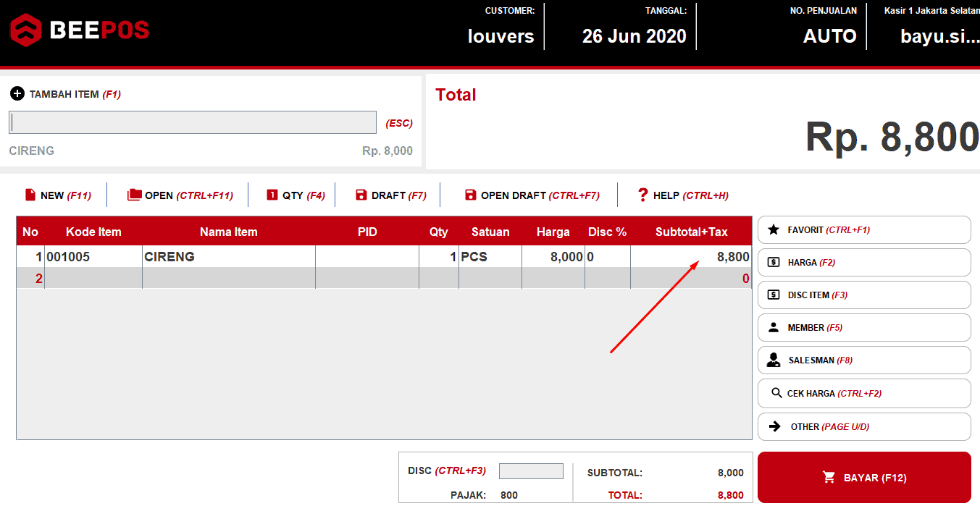Click QTY (F4) in toolbar

point(296,195)
